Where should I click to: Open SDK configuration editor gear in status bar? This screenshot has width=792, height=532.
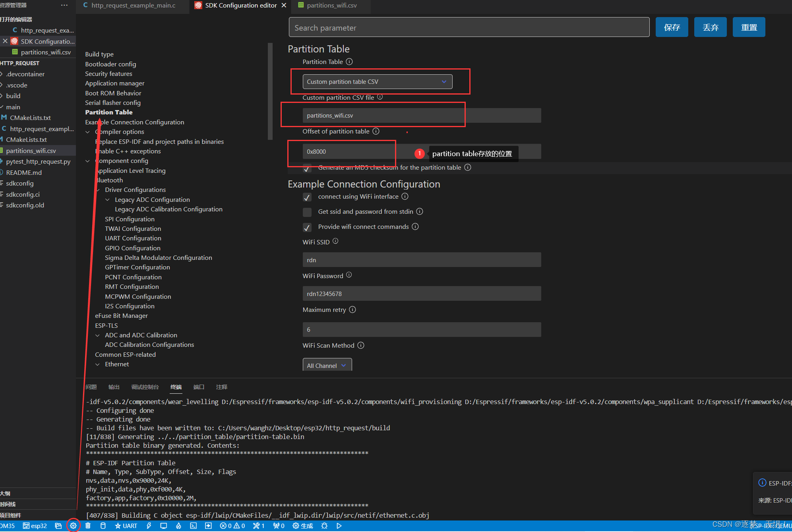[x=73, y=526]
